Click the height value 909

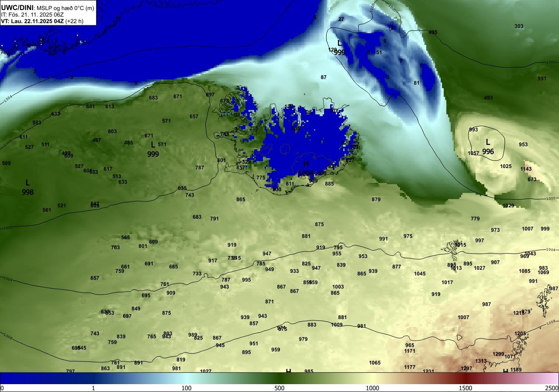point(171,293)
